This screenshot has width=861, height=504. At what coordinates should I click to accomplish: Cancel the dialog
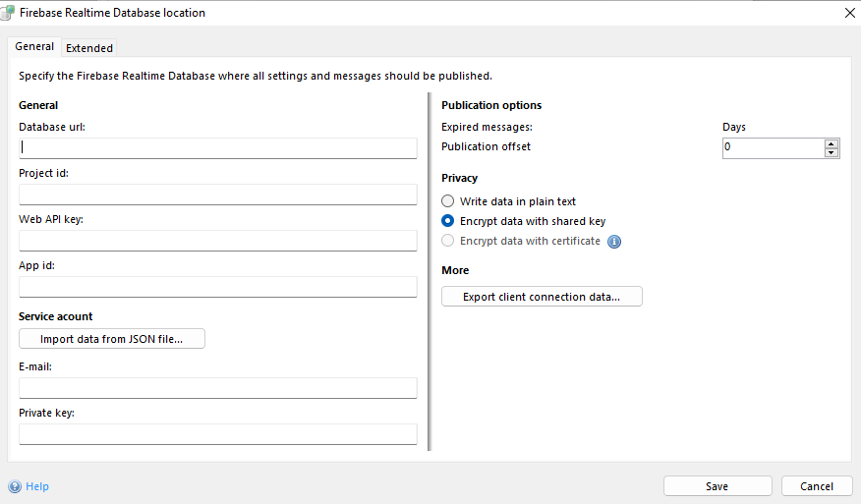click(x=817, y=486)
